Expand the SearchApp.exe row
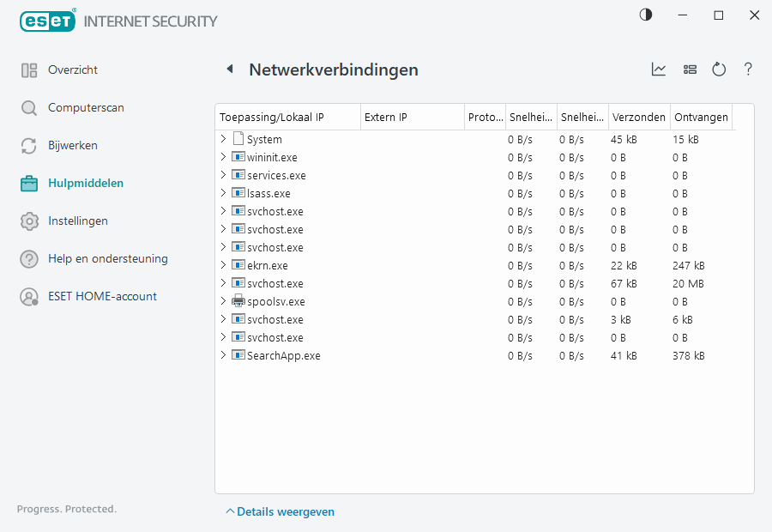Screen dimensions: 772x532 coord(224,354)
